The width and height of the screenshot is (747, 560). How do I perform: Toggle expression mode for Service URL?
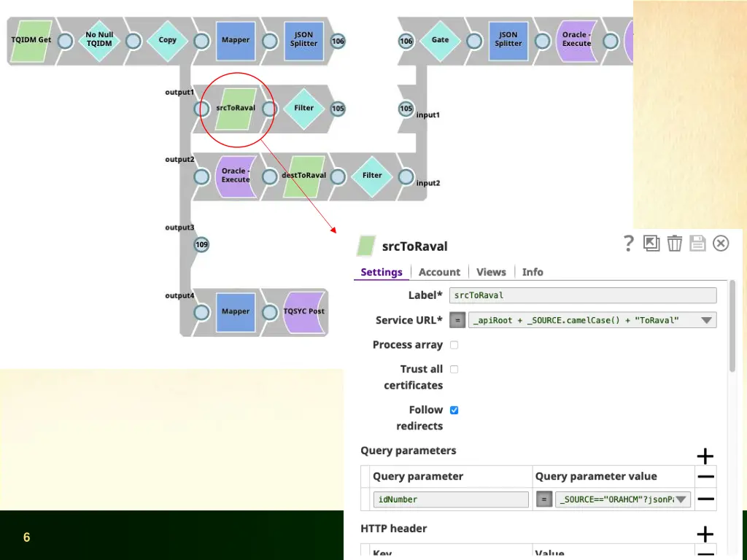click(457, 320)
